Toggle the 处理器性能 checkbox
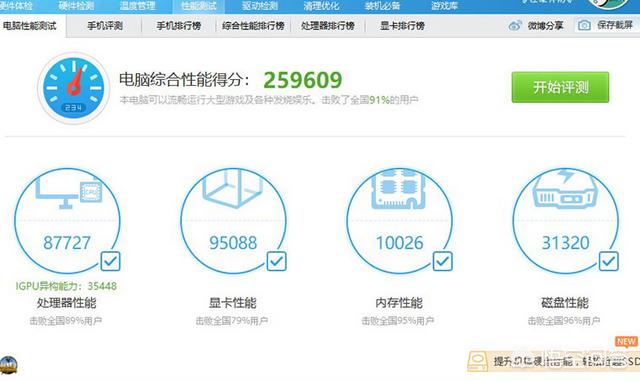The image size is (640, 381). (x=111, y=261)
